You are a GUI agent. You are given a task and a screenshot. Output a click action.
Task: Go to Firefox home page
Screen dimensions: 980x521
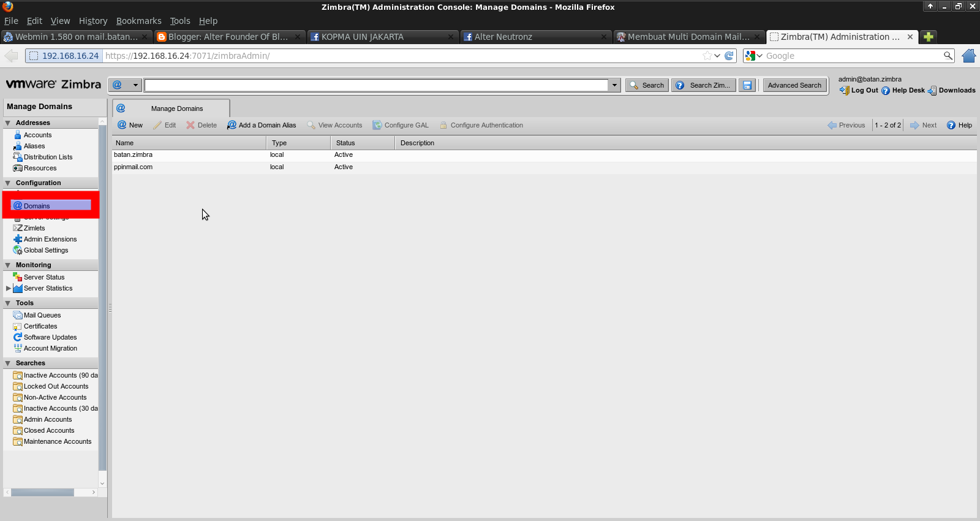pyautogui.click(x=968, y=56)
